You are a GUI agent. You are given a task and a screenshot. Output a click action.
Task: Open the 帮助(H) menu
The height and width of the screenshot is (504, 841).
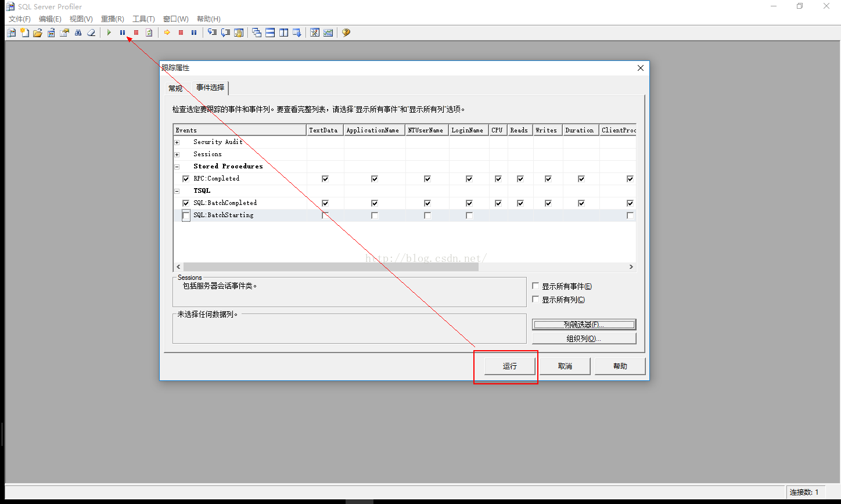[x=209, y=19]
